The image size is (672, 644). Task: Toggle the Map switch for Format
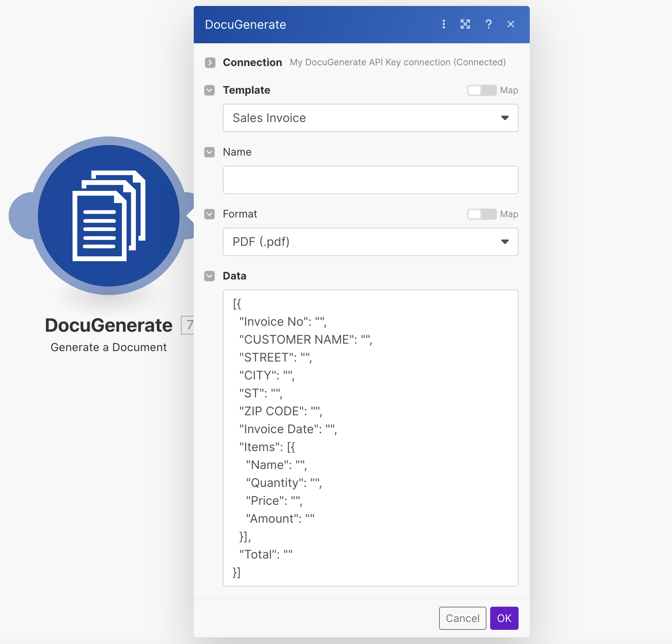point(482,214)
